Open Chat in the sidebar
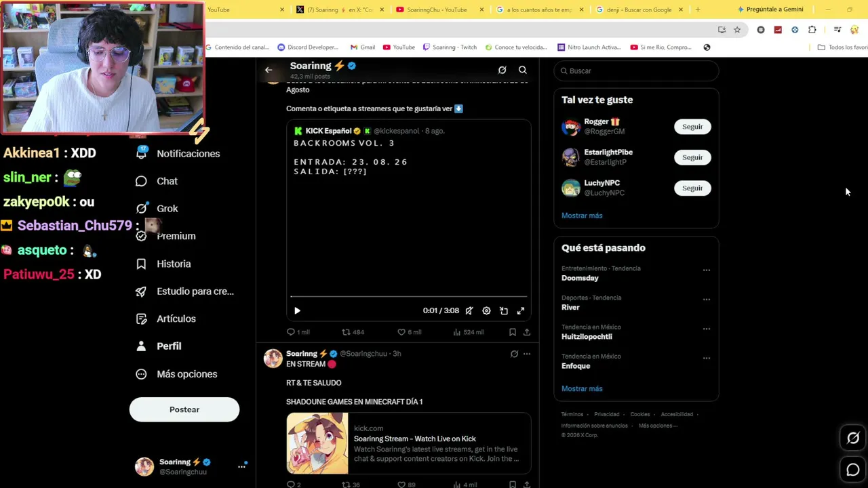The width and height of the screenshot is (868, 488). point(157,181)
